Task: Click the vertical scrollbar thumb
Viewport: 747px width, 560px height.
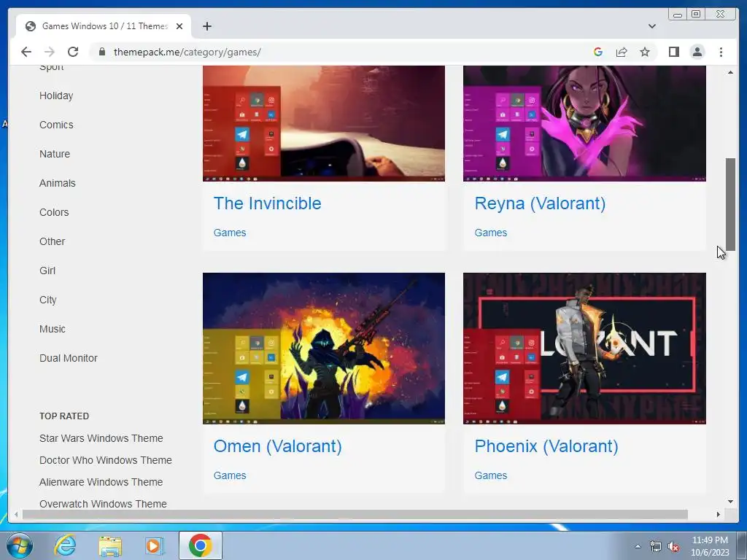Action: pos(730,204)
